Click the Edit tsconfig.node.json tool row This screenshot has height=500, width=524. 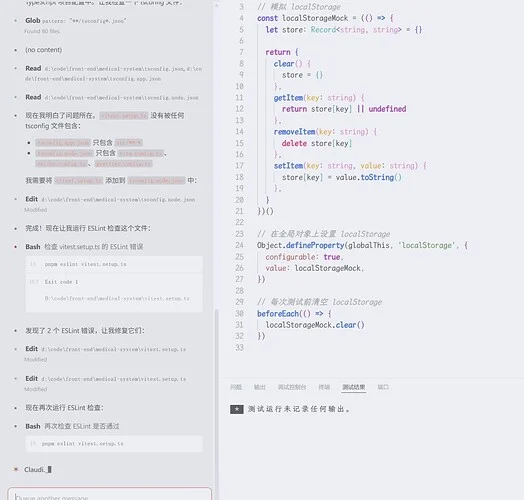click(110, 199)
